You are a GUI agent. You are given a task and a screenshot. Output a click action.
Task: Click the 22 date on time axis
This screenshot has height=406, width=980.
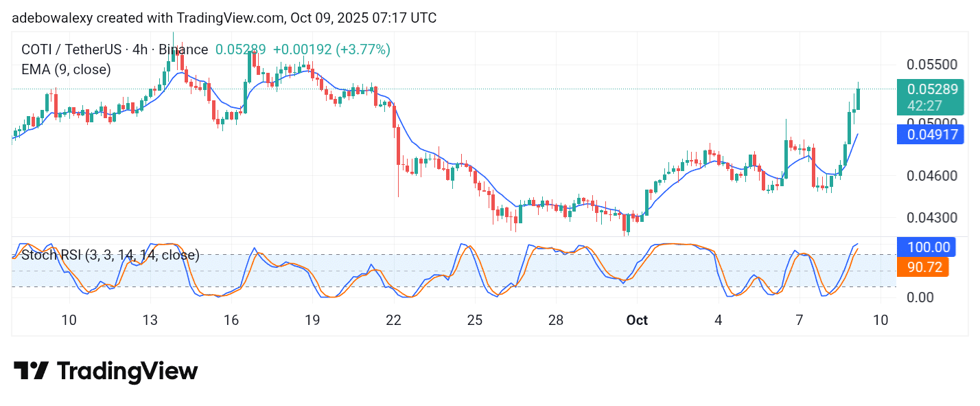click(393, 320)
